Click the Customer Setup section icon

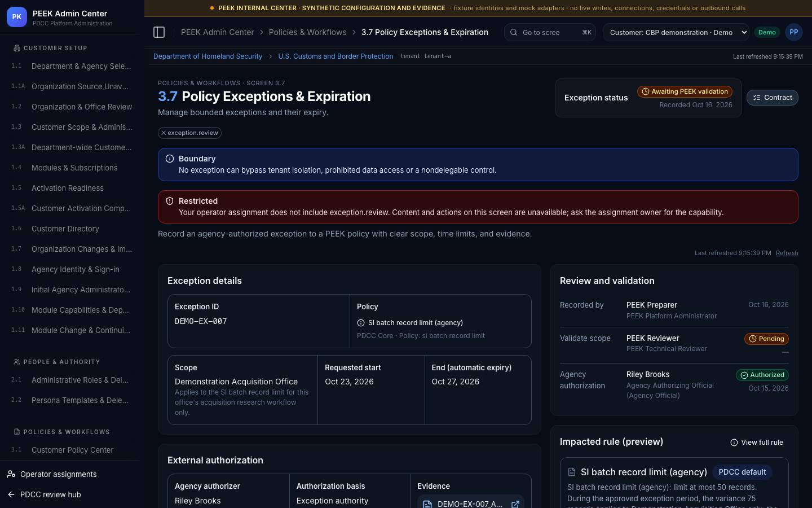[x=17, y=48]
